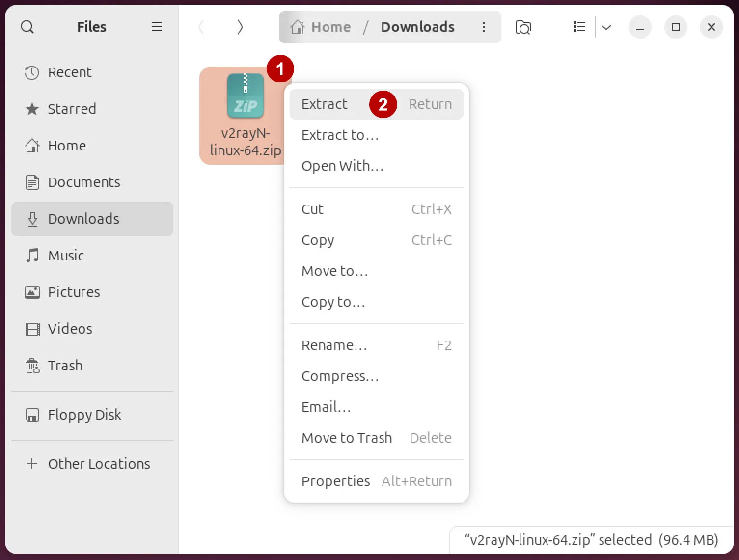Screen dimensions: 739x560
Task: Select the v2rayN-linux-64.zip file icon
Action: (x=245, y=96)
